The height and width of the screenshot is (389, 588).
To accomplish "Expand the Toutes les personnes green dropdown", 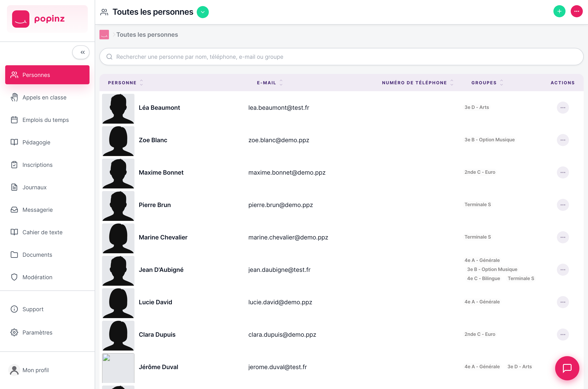I will click(x=203, y=12).
